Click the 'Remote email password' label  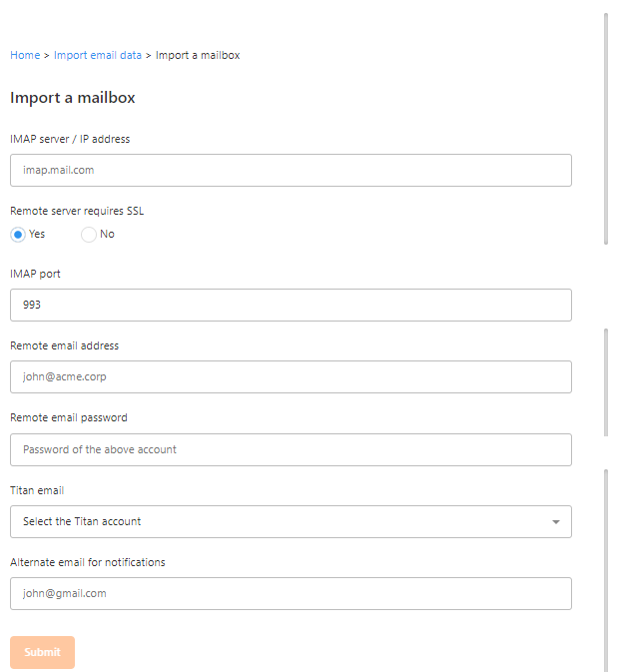(x=69, y=417)
